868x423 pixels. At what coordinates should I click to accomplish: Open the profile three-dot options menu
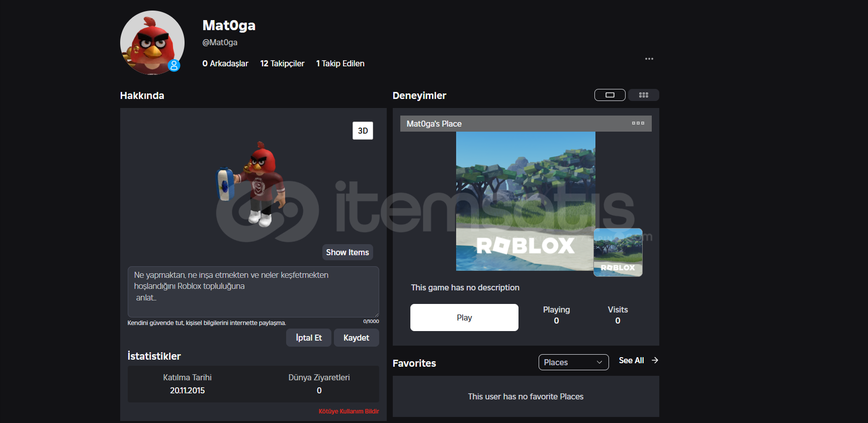(649, 59)
